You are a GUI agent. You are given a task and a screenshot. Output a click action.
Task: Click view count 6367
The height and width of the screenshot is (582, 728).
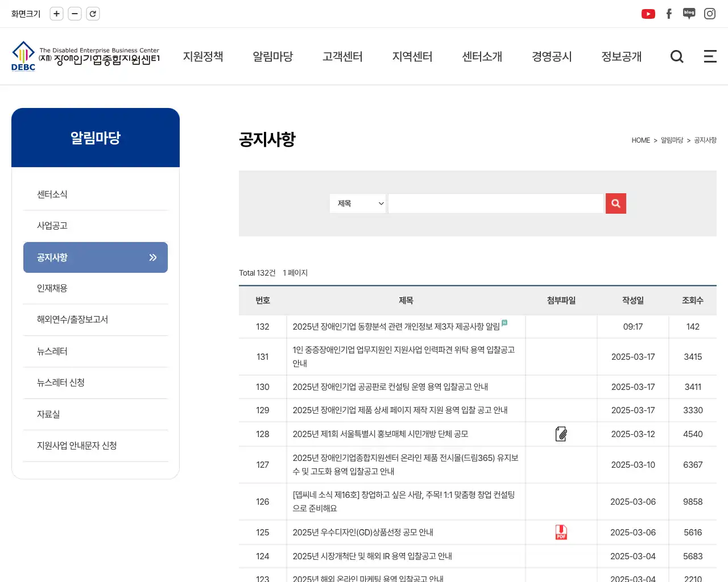click(693, 465)
